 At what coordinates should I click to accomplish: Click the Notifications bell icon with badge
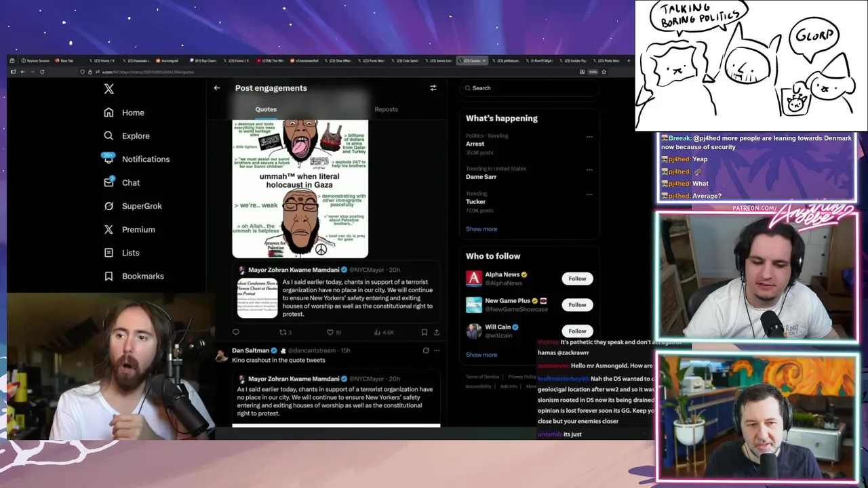point(108,159)
